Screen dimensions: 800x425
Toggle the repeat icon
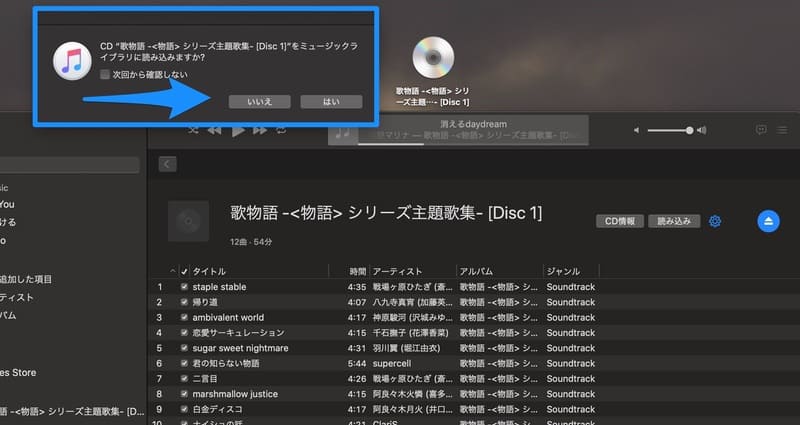click(282, 131)
